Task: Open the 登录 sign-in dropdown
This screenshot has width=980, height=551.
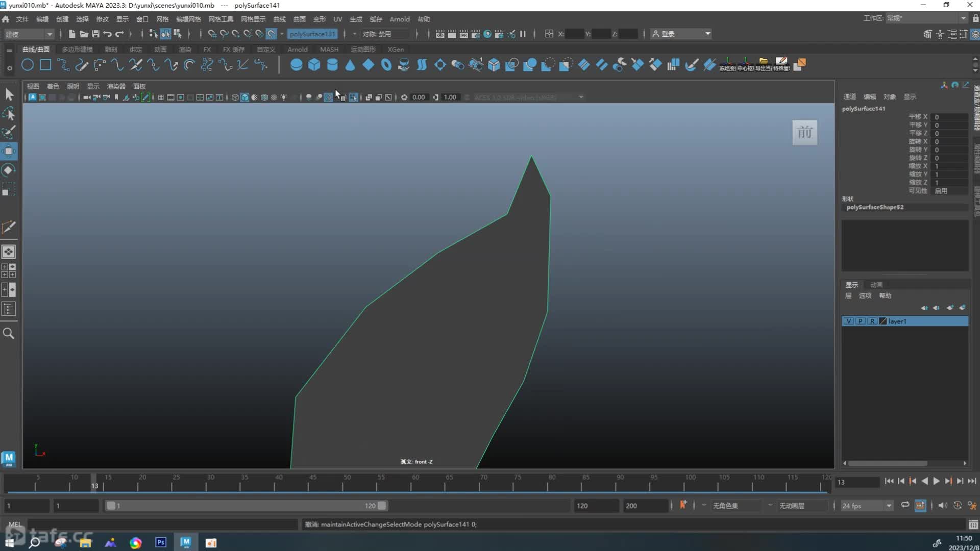Action: pos(681,34)
